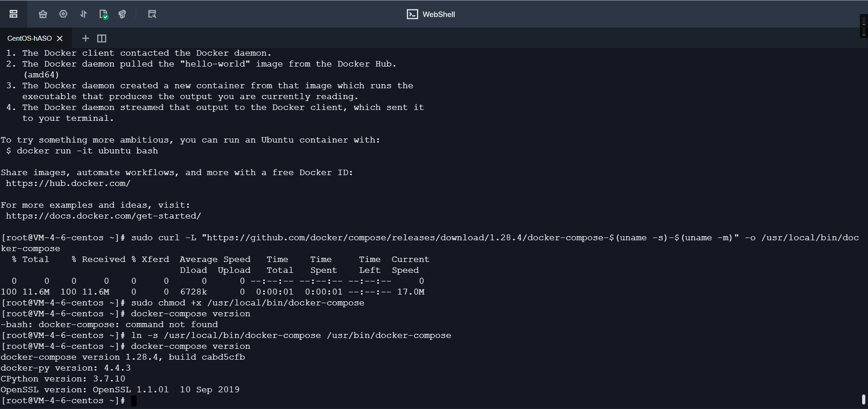Click the '% Xferd' column header

pyautogui.click(x=150, y=259)
